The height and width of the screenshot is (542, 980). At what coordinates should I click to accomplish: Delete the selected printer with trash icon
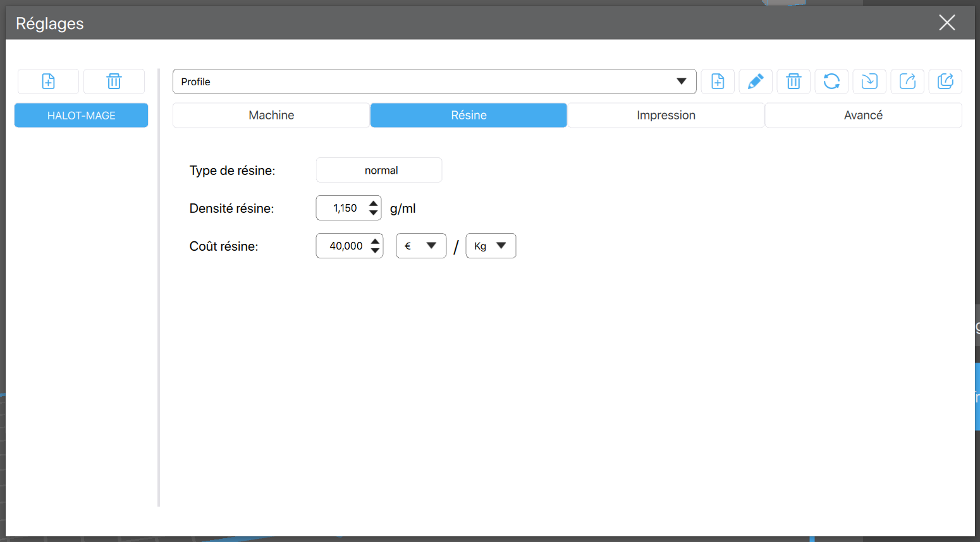[114, 81]
